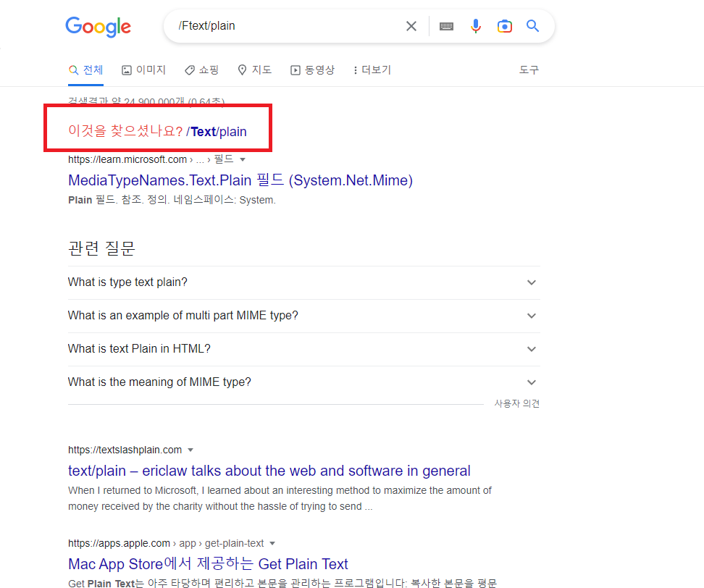Image resolution: width=704 pixels, height=588 pixels.
Task: Expand "What is the meaning of MIME type?"
Action: (x=304, y=382)
